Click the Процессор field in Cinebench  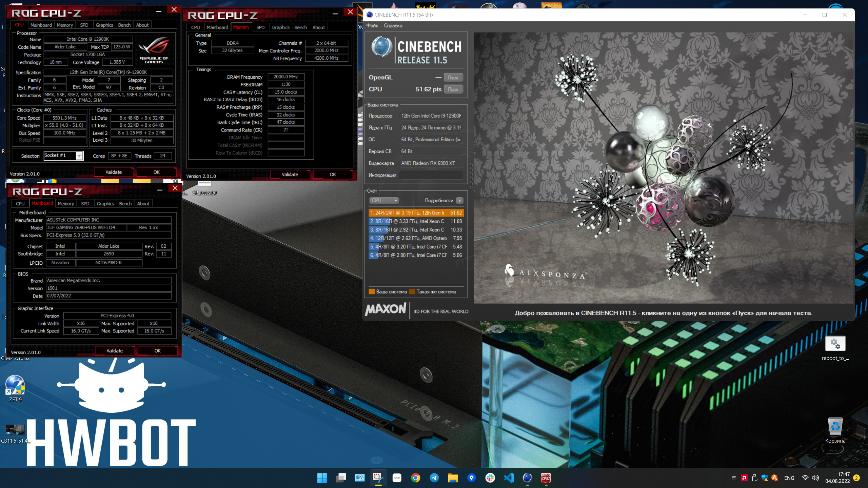(x=431, y=116)
